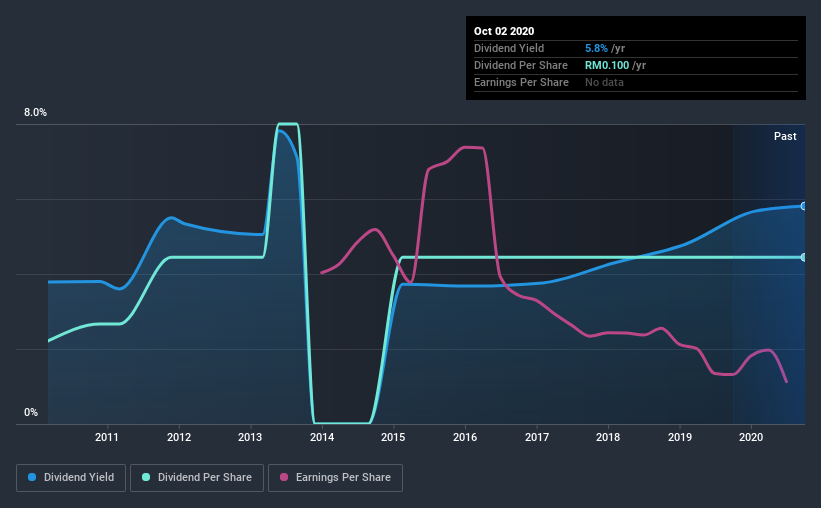Click the 8.0% y-axis label
This screenshot has height=508, width=821.
point(35,113)
